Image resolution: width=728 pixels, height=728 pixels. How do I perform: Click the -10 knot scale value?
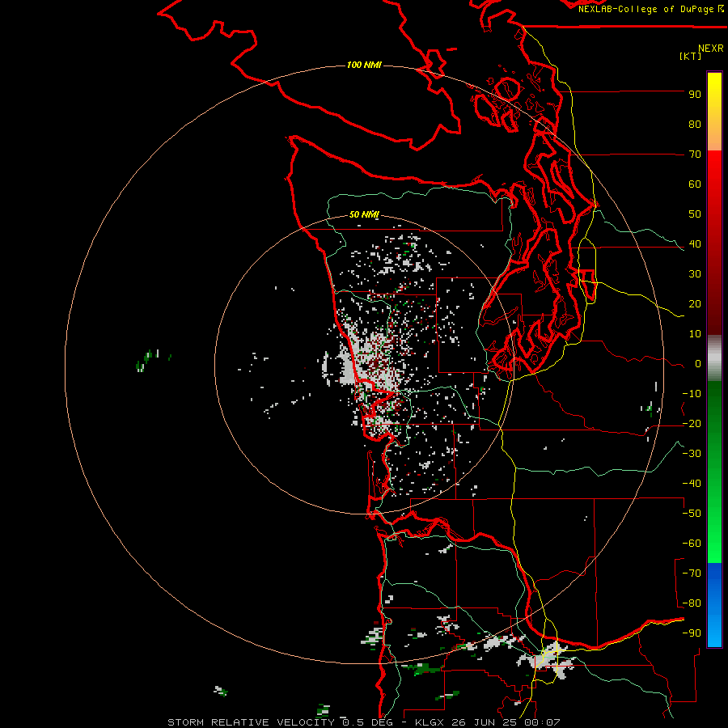pos(692,394)
